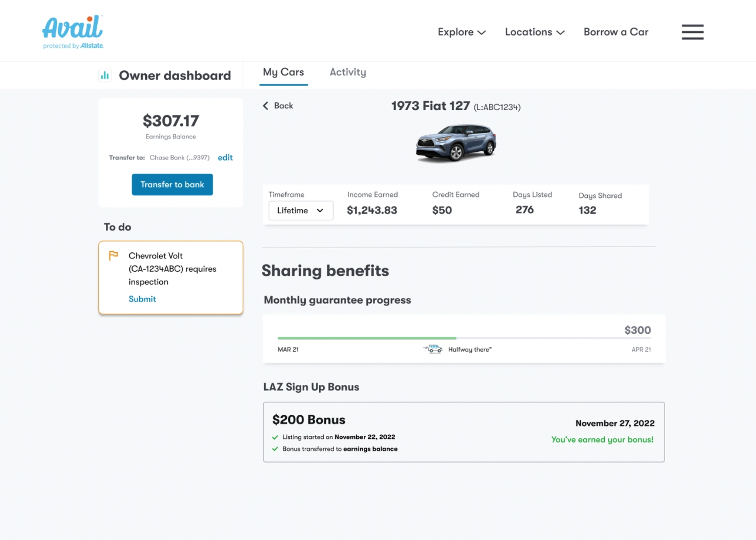Image resolution: width=756 pixels, height=540 pixels.
Task: Select the My Cars tab
Action: click(x=283, y=72)
